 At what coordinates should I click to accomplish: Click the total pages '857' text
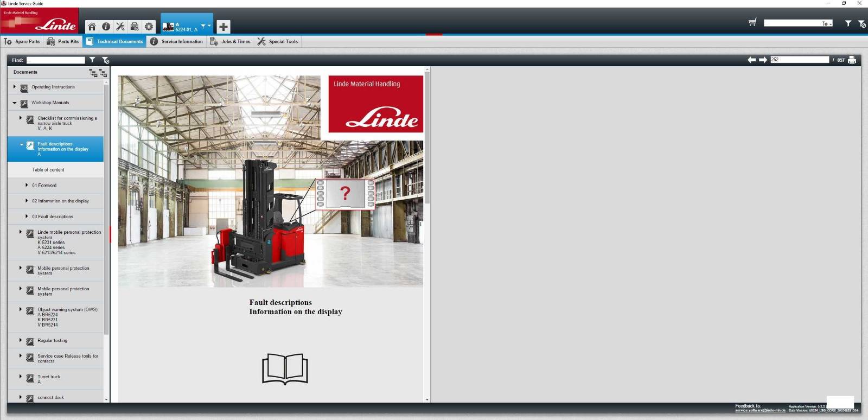[841, 60]
